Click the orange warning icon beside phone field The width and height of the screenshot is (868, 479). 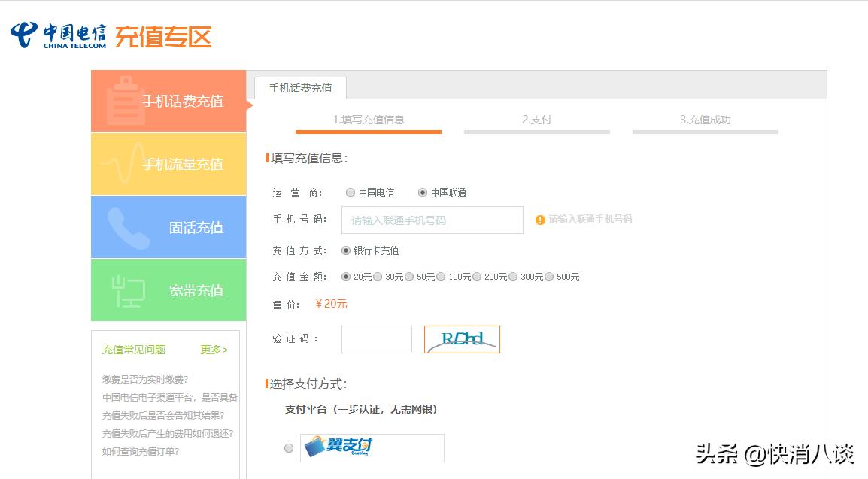pyautogui.click(x=540, y=220)
